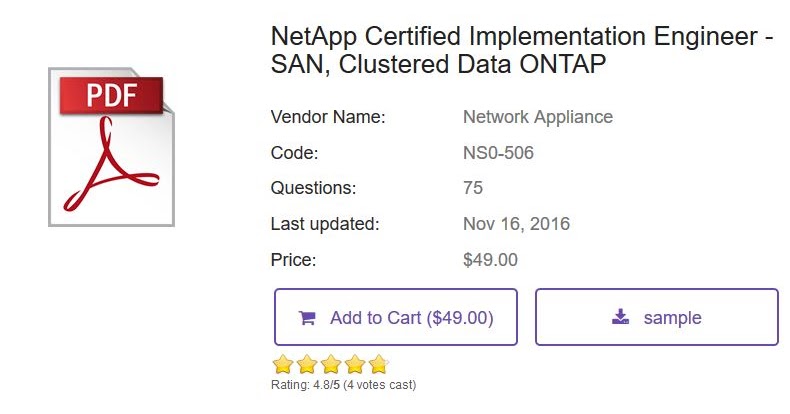
Task: Click the Last updated label
Action: [325, 224]
